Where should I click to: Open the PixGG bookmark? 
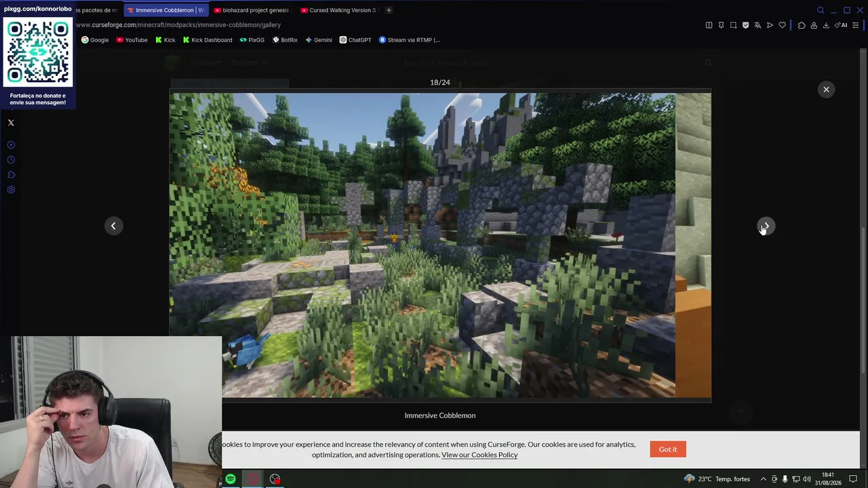pos(252,40)
